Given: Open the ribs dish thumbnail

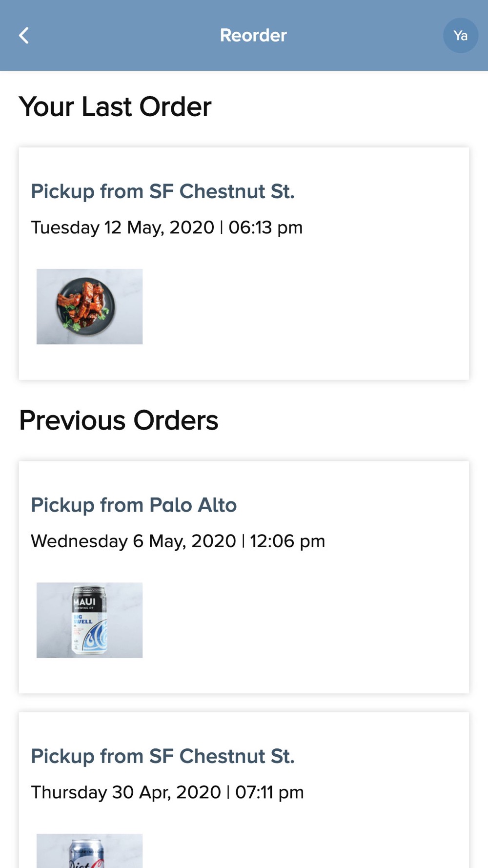Looking at the screenshot, I should [89, 307].
